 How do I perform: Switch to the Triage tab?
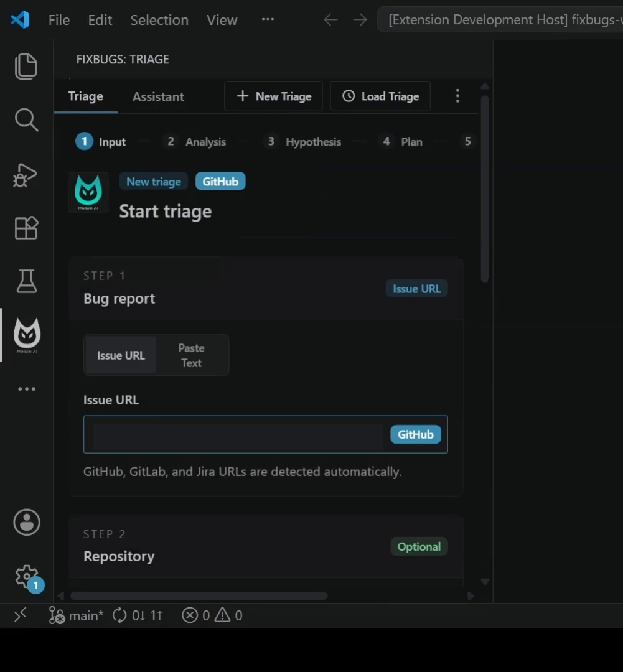pyautogui.click(x=85, y=96)
